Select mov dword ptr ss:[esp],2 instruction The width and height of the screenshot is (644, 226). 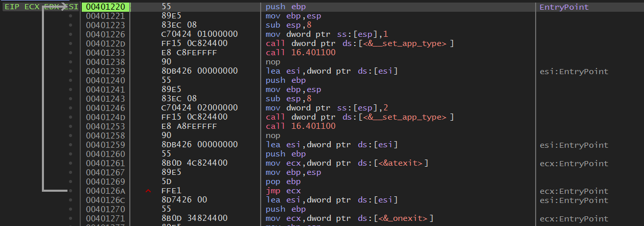pos(327,108)
